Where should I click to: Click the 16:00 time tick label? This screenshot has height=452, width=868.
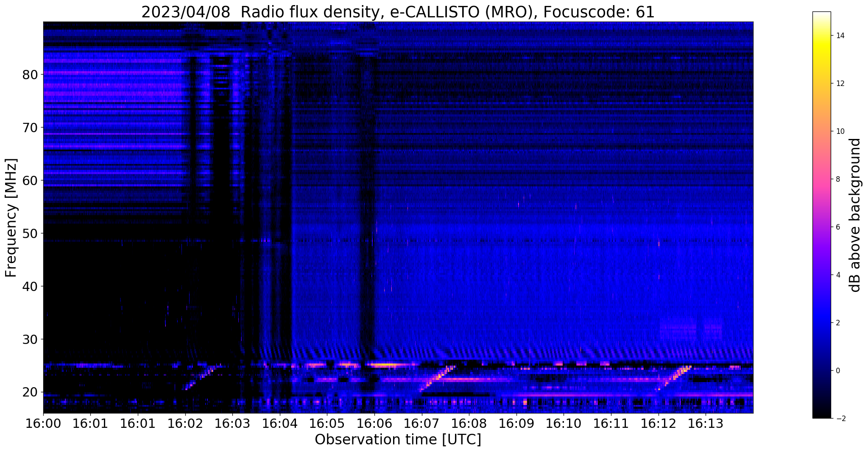coord(43,424)
